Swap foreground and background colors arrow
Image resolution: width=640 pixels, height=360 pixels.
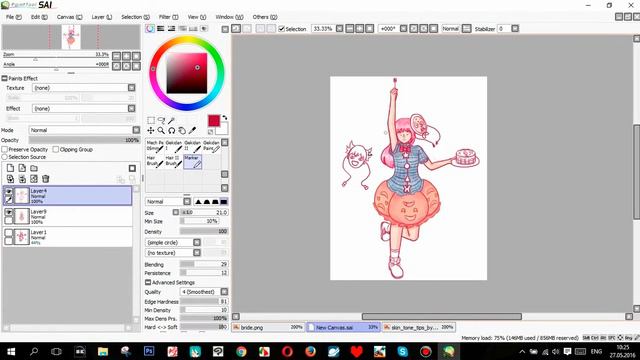(224, 118)
